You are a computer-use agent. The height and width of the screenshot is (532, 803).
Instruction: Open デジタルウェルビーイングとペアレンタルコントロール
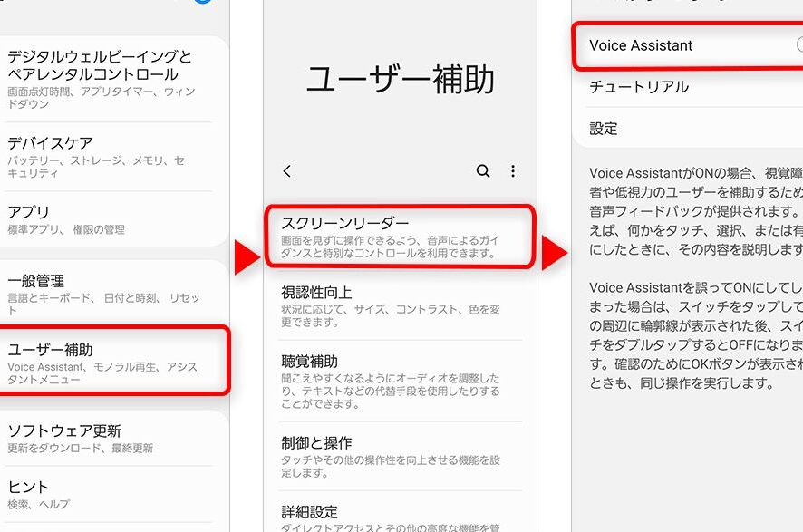pos(110,78)
